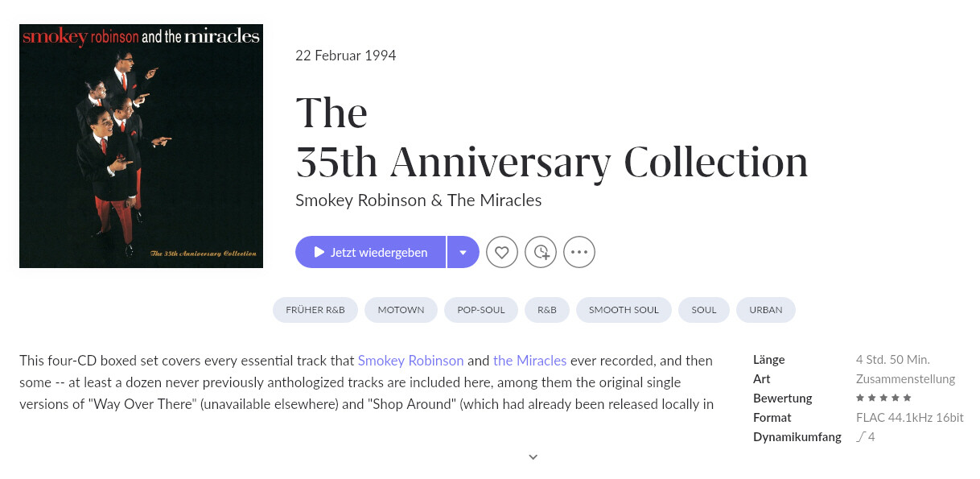
Task: Click the heart favorite icon
Action: tap(502, 252)
